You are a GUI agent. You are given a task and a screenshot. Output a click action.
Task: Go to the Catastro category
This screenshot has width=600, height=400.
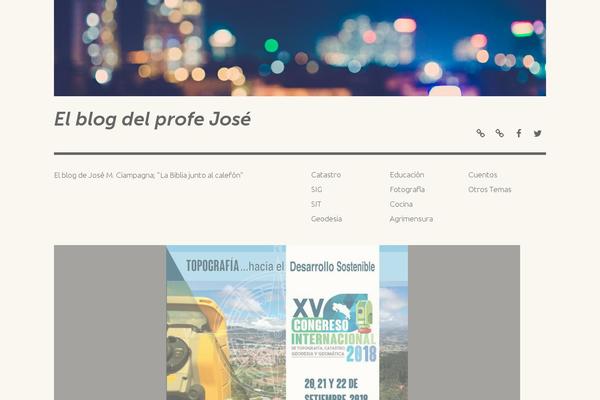click(326, 175)
